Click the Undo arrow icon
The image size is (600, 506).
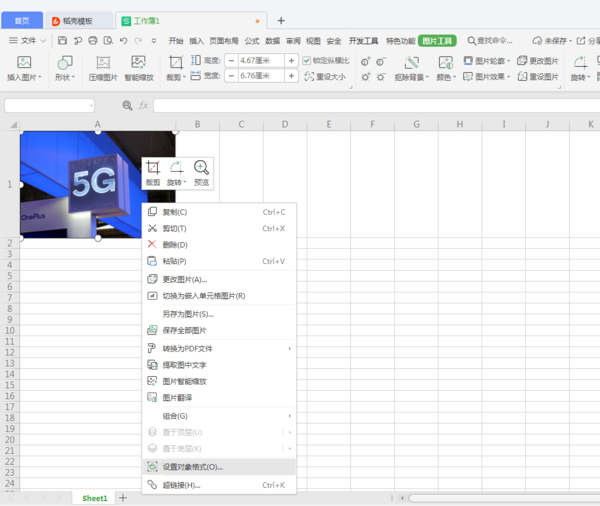click(x=123, y=40)
